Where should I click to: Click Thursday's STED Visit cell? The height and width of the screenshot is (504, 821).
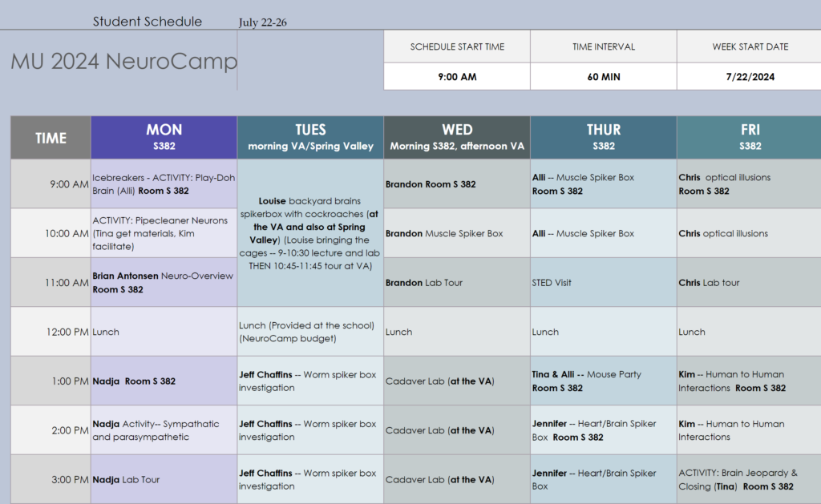603,282
